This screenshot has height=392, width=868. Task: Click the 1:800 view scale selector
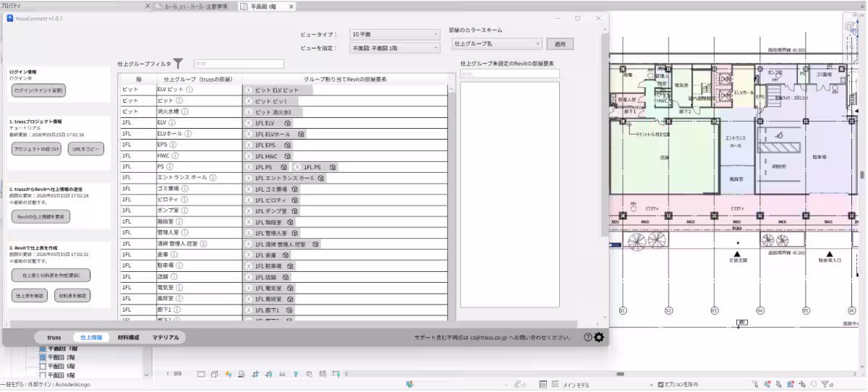tap(174, 374)
